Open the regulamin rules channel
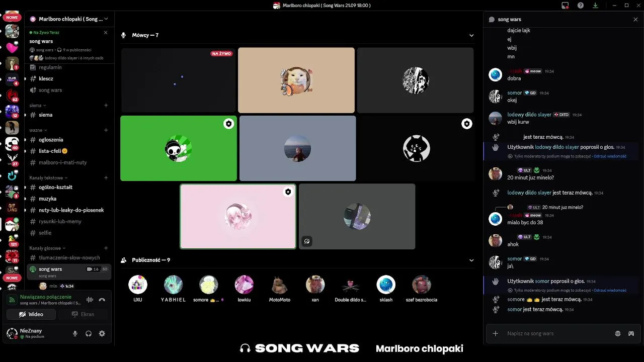 pyautogui.click(x=69, y=67)
